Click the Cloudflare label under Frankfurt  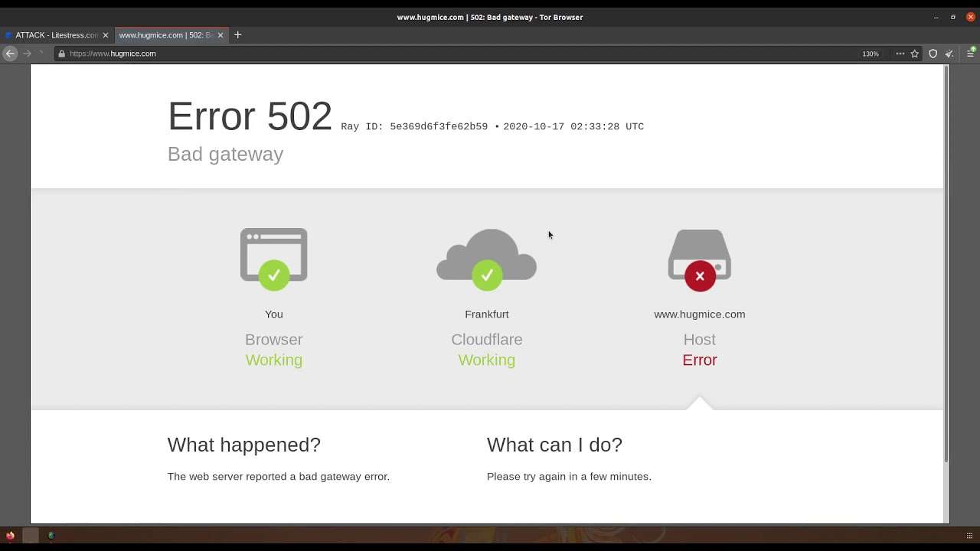[x=487, y=340]
